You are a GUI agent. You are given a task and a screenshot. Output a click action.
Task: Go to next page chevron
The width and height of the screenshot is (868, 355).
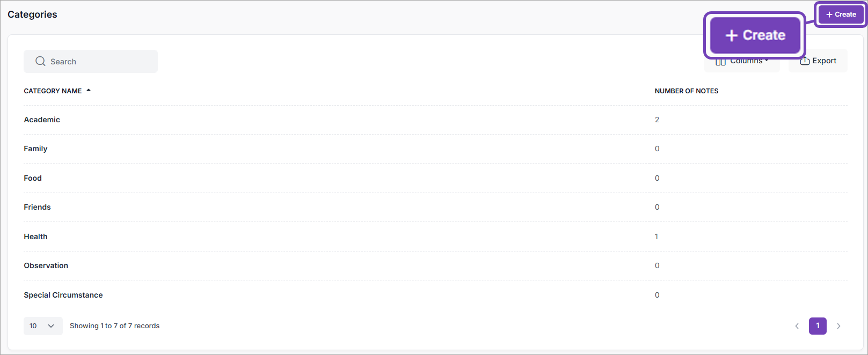click(x=838, y=326)
